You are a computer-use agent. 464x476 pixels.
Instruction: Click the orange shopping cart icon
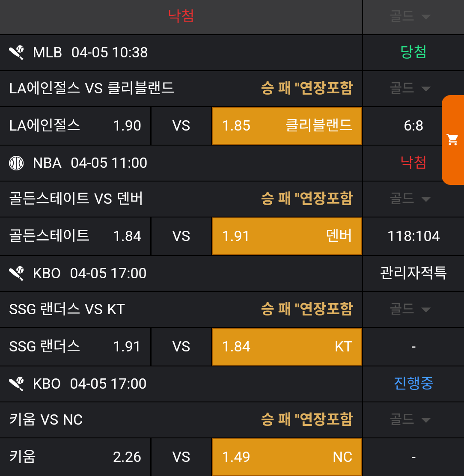pos(452,140)
